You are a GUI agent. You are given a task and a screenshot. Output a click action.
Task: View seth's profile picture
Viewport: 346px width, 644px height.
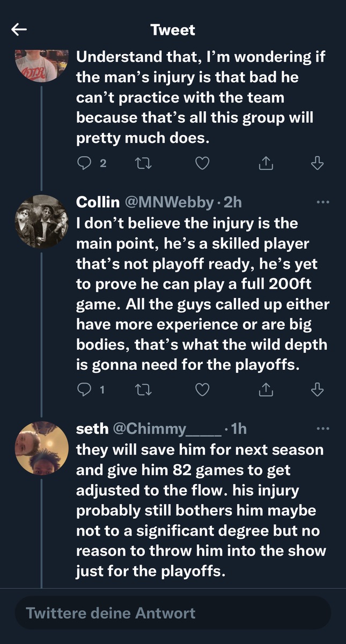(x=41, y=448)
